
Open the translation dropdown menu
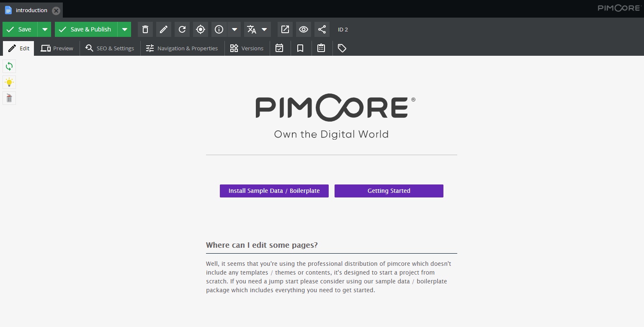(264, 29)
